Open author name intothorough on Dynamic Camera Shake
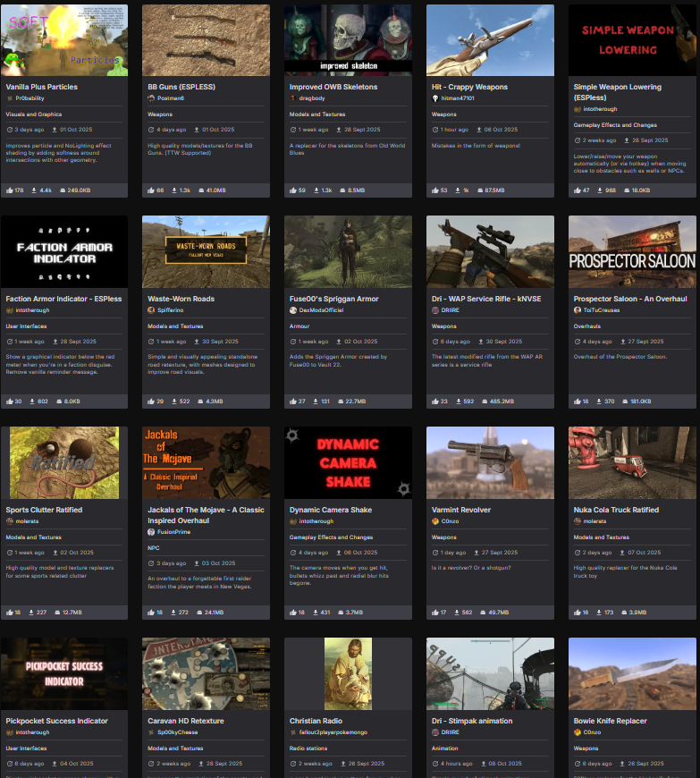 pyautogui.click(x=316, y=521)
